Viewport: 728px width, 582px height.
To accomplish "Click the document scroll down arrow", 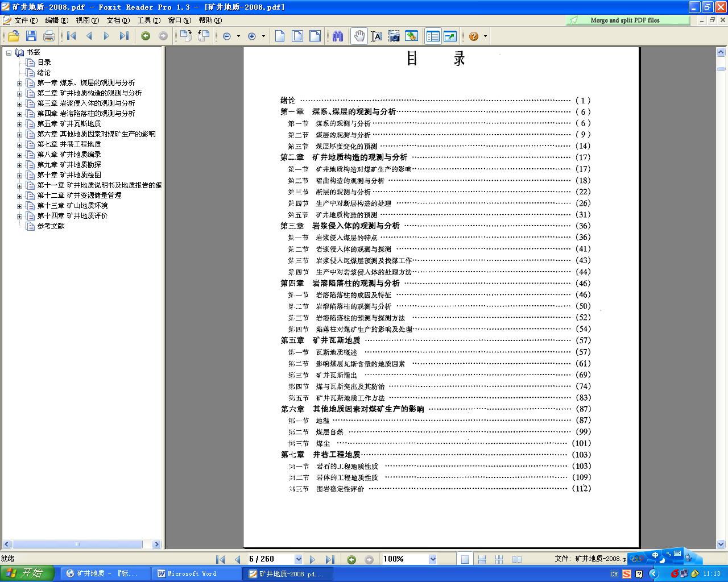I will click(x=721, y=544).
